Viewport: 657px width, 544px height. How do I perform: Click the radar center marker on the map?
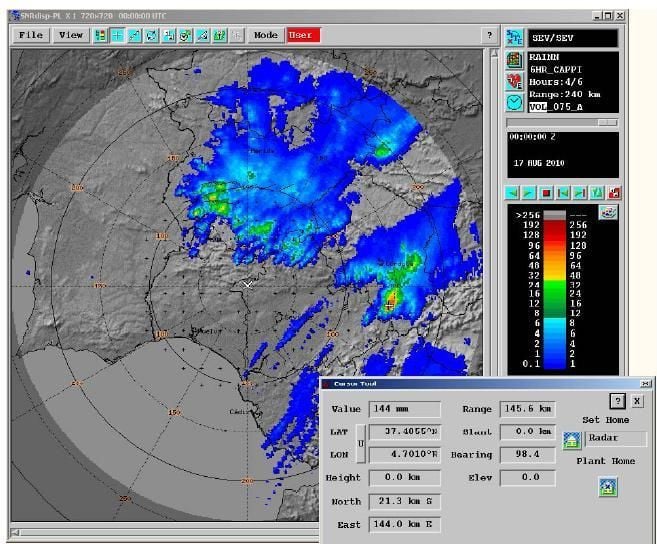[248, 285]
